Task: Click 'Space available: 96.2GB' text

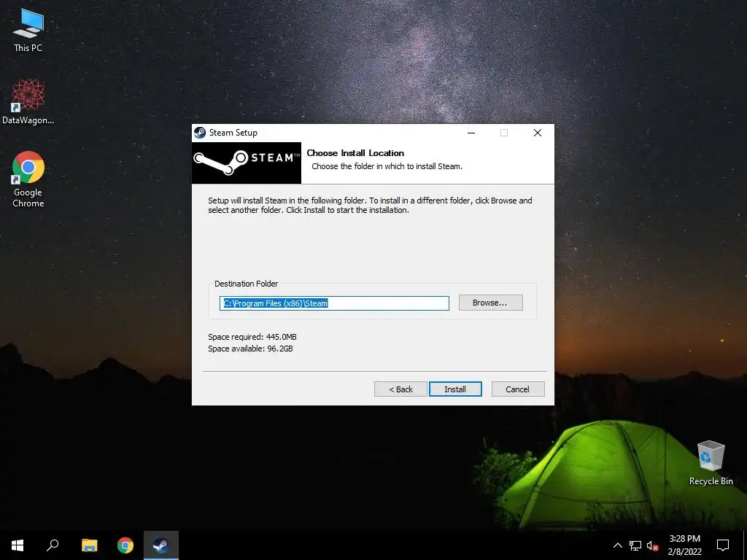Action: pyautogui.click(x=250, y=349)
